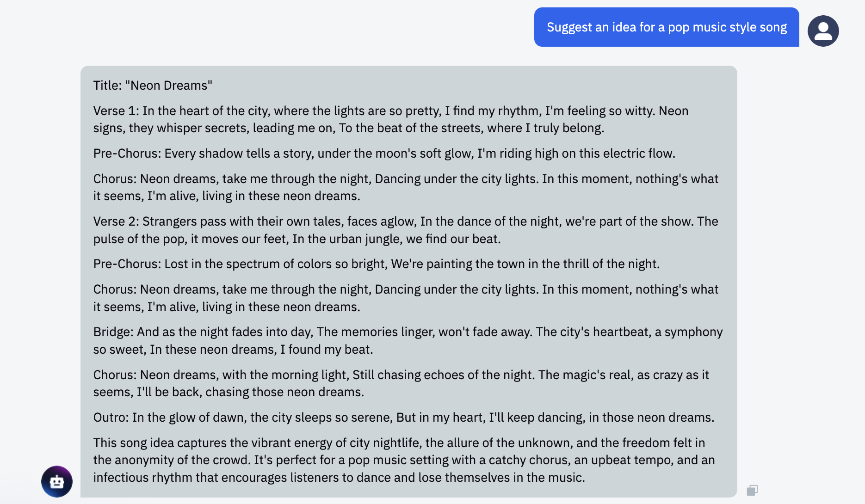
Task: Click the chatbot robot avatar icon
Action: 57,481
